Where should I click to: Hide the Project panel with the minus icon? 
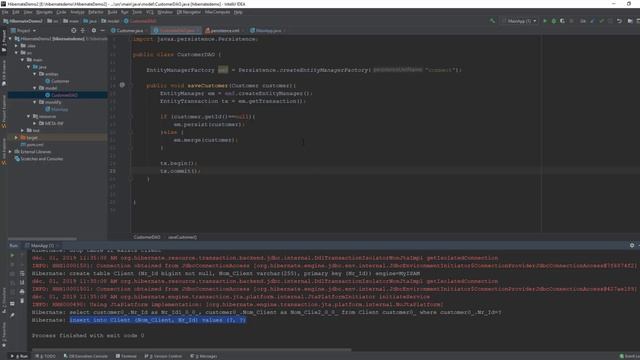102,31
